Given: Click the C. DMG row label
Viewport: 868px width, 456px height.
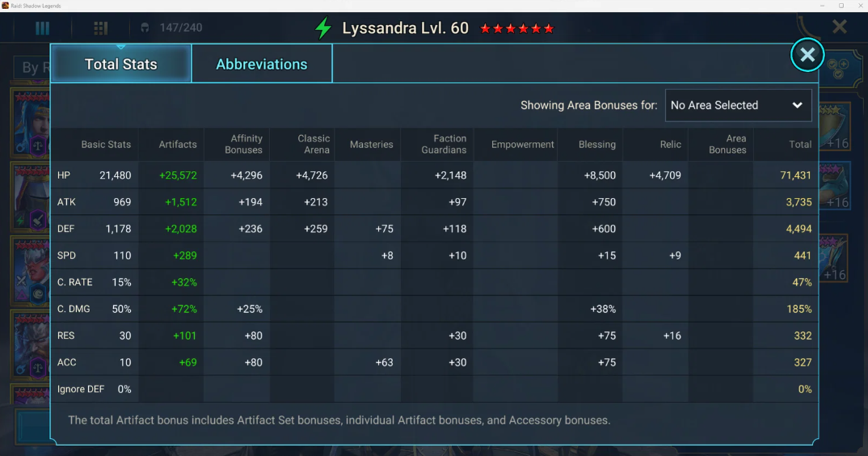Looking at the screenshot, I should [x=74, y=309].
